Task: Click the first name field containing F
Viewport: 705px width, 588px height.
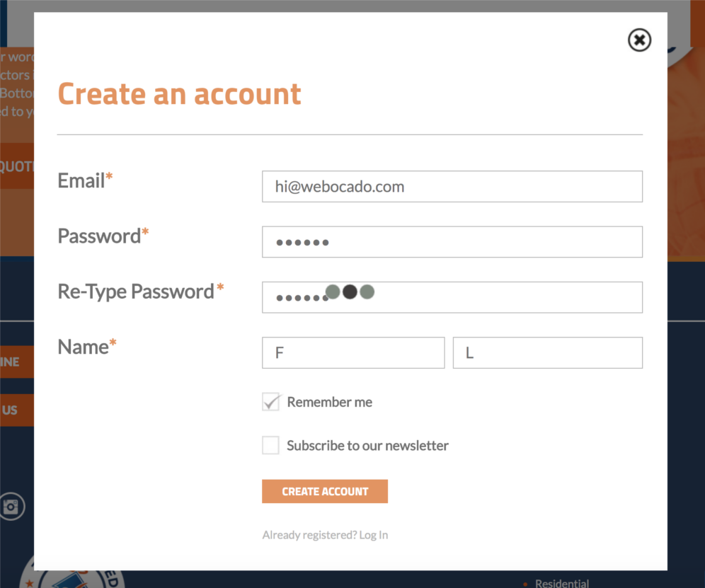Action: pyautogui.click(x=352, y=352)
